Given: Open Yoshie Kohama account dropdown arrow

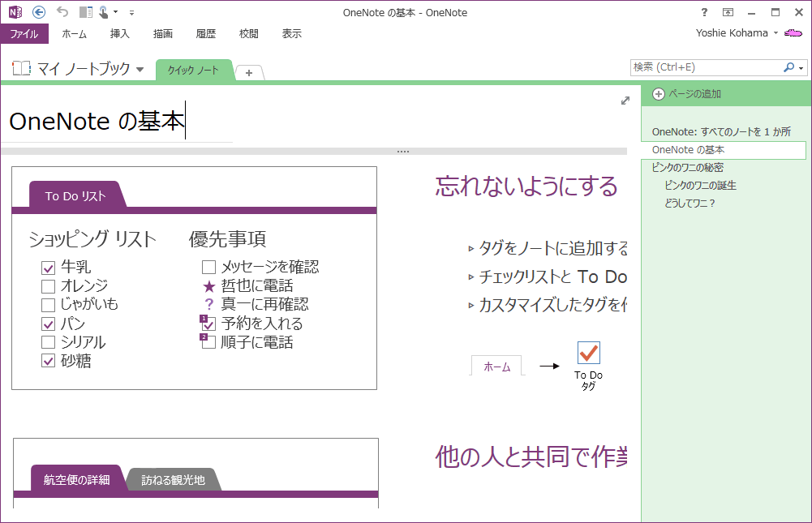Looking at the screenshot, I should point(775,33).
